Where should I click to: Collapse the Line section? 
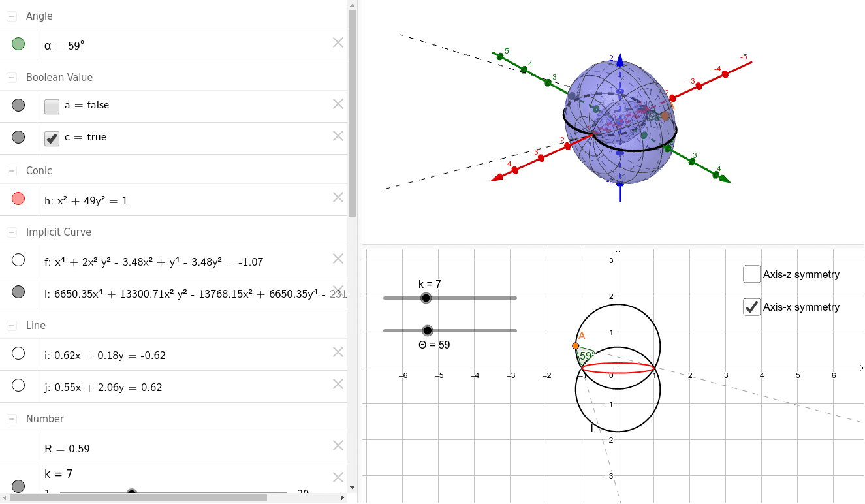[x=12, y=326]
